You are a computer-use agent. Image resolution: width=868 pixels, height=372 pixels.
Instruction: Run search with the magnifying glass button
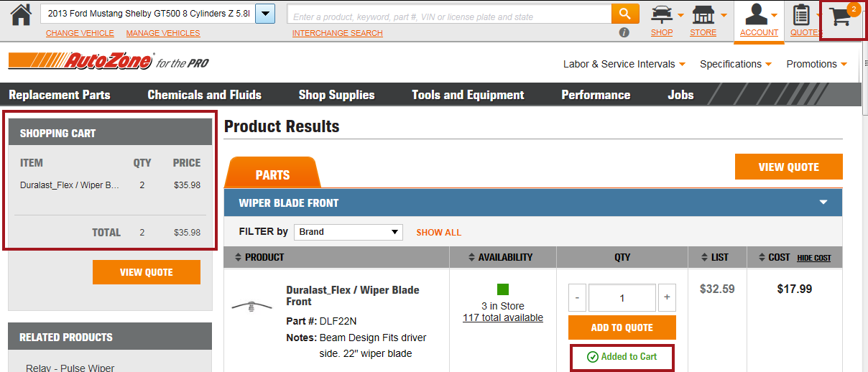pos(625,14)
